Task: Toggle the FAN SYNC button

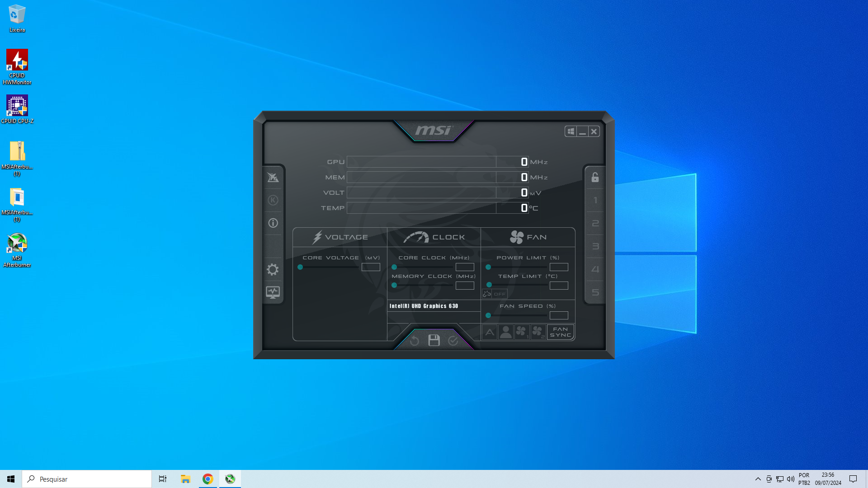Action: coord(561,332)
